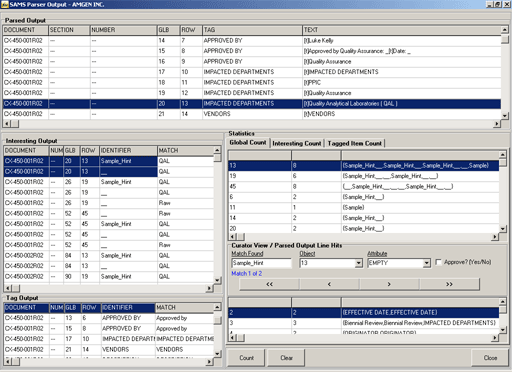Screen dimensions: 512x372
Task: Click Interesting Output scrollbar up arrow
Action: (x=217, y=150)
